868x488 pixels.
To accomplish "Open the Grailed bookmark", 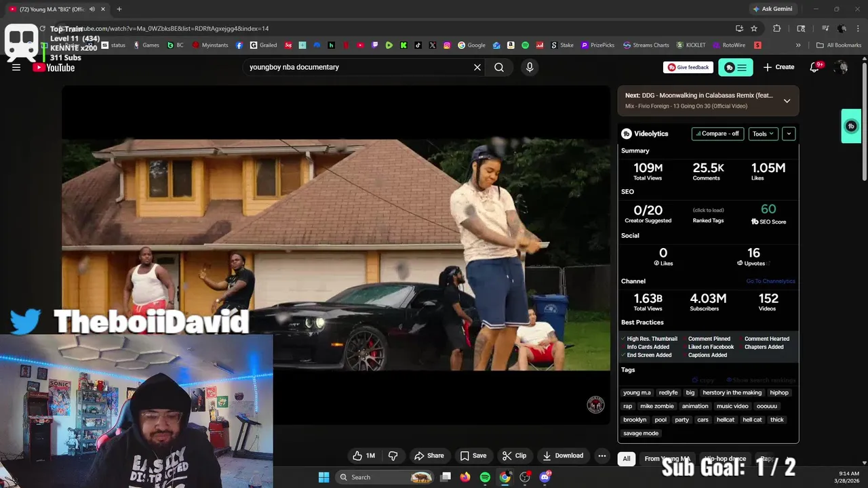I will pyautogui.click(x=263, y=45).
